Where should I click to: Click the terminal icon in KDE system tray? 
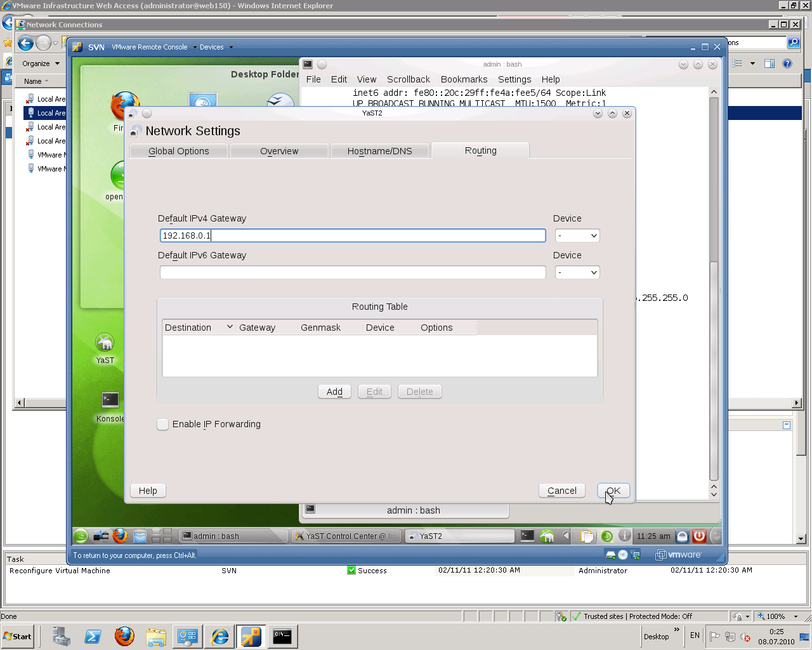pos(527,536)
